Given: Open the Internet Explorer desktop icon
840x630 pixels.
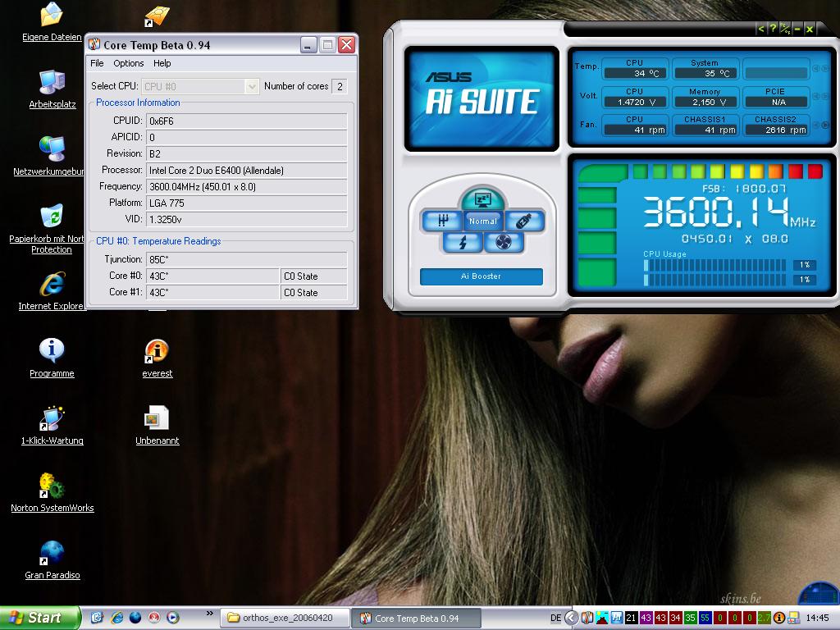Looking at the screenshot, I should pyautogui.click(x=52, y=291).
